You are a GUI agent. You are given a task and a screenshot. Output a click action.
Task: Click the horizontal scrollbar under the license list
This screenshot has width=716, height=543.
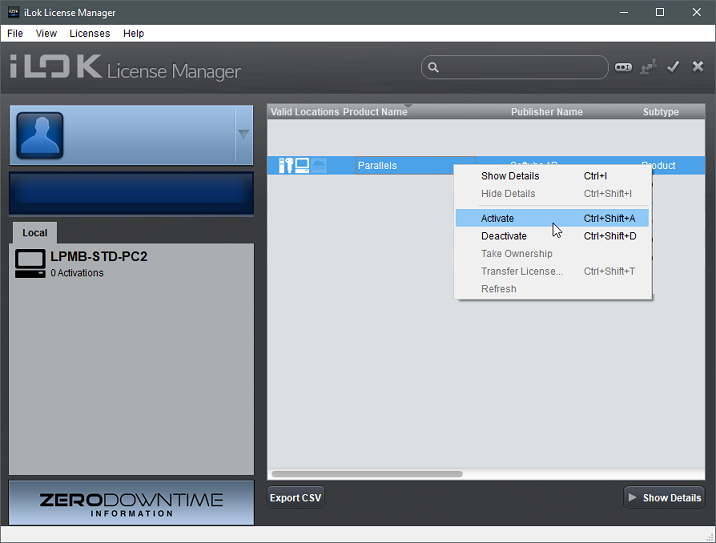click(x=367, y=474)
